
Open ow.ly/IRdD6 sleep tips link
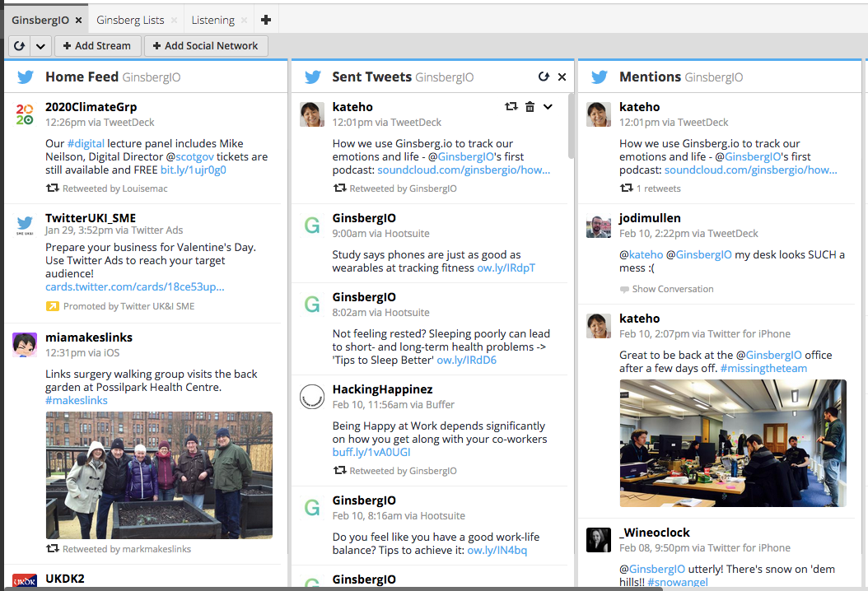click(x=467, y=361)
